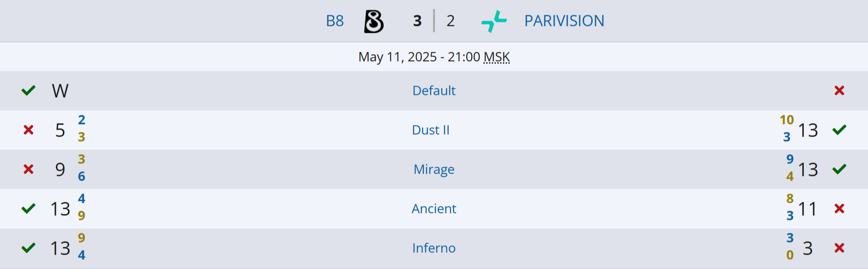
Task: Click the series score 3 for B8
Action: click(x=416, y=20)
